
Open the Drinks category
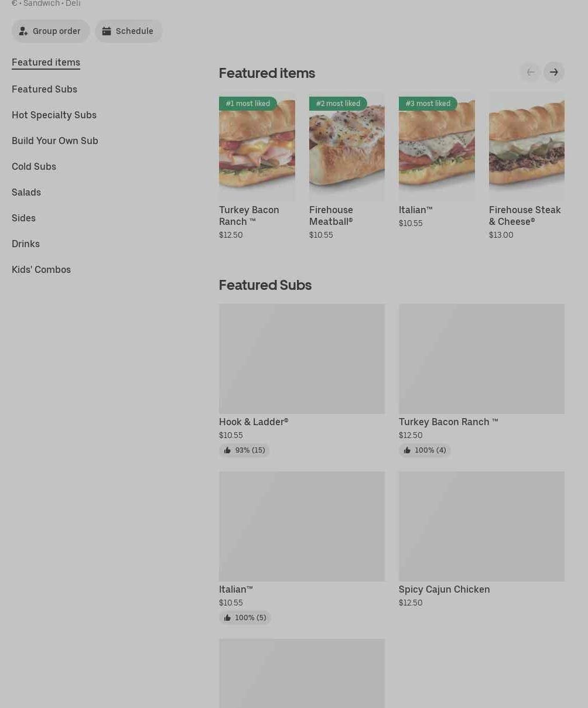[26, 244]
